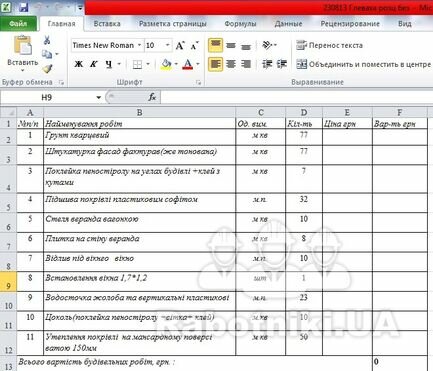Expand the Name Box dropdown arrow

click(99, 97)
